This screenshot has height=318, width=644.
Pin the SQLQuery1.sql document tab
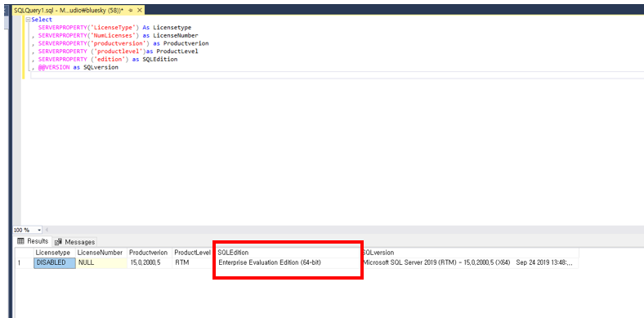[131, 11]
